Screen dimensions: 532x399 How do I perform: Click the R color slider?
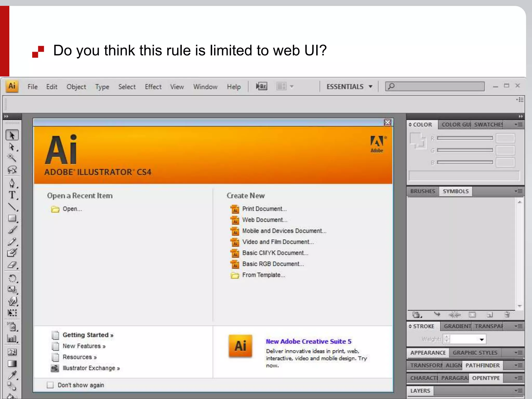coord(465,138)
